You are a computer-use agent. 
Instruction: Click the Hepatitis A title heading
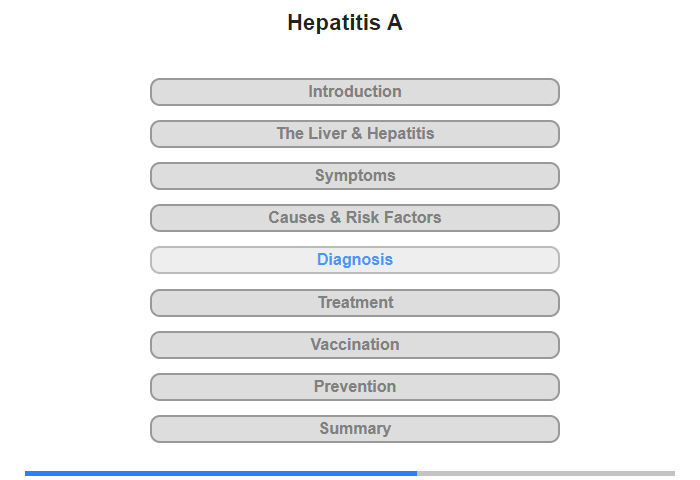tap(345, 23)
